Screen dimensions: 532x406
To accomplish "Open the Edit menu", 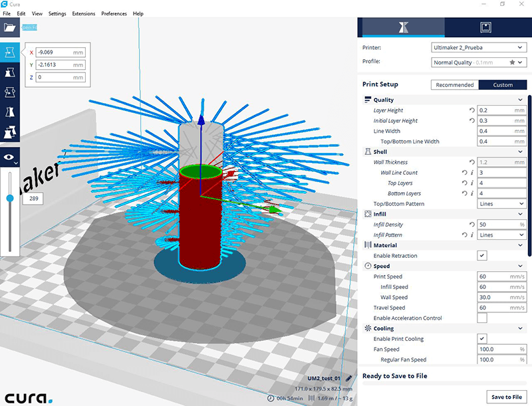I will (x=21, y=13).
